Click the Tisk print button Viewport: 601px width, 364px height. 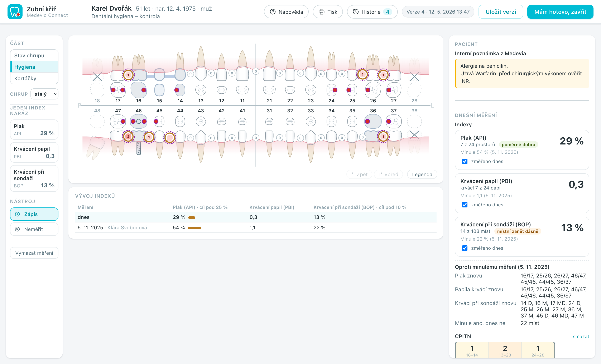tap(328, 12)
